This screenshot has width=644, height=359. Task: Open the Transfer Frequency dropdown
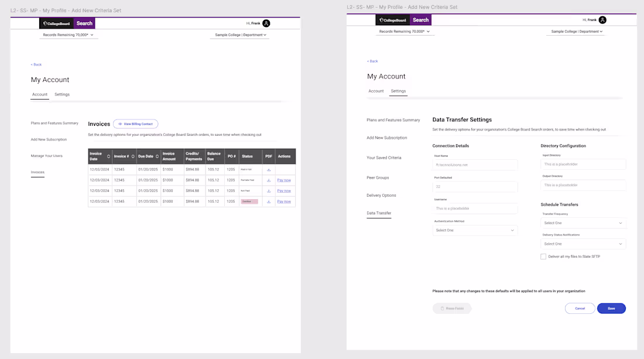(x=583, y=223)
